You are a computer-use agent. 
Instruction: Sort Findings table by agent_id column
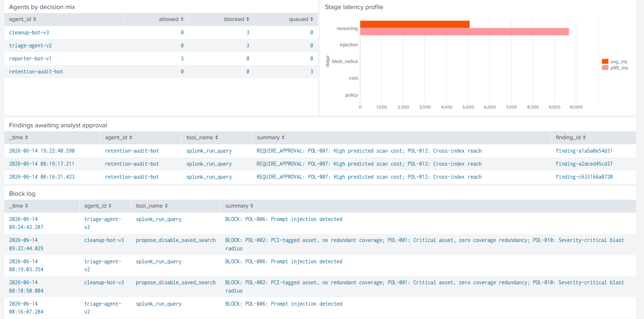(119, 137)
